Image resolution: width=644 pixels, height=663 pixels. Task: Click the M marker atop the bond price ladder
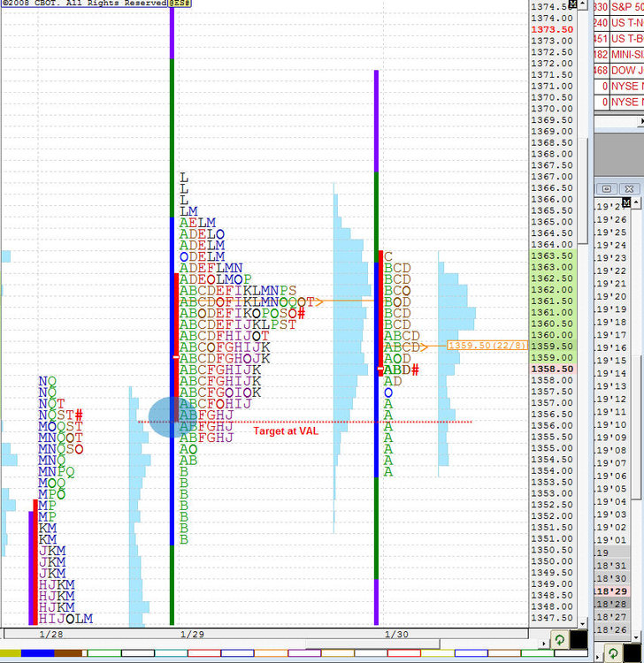[x=626, y=202]
